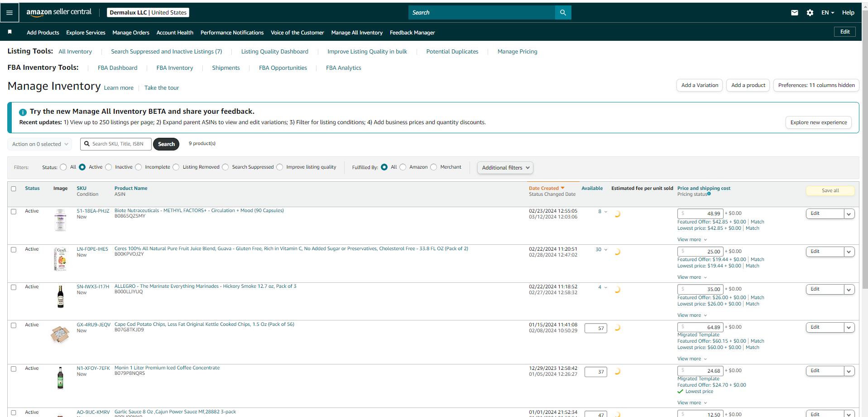Open Preferences: 11 columns hidden
The width and height of the screenshot is (868, 417).
tap(816, 85)
